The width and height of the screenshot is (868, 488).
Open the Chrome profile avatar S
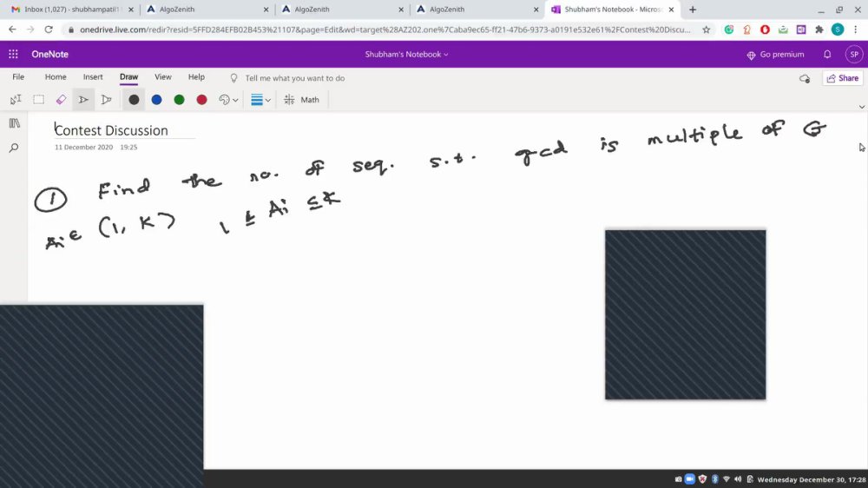coord(838,30)
